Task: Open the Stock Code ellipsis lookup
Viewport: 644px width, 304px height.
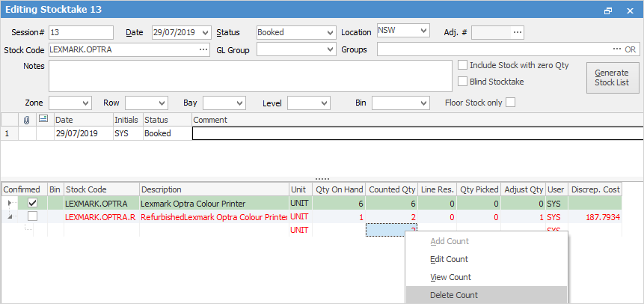Action: (x=203, y=49)
